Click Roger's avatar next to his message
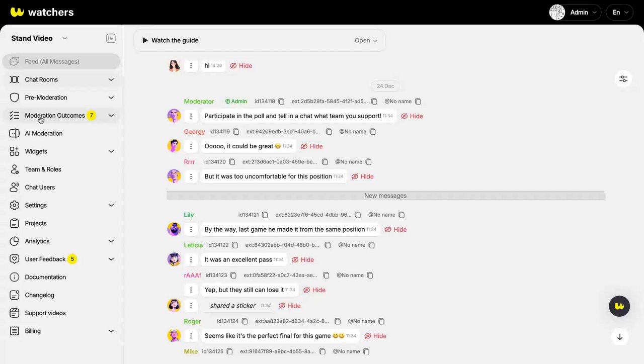Image resolution: width=644 pixels, height=364 pixels. 174,336
